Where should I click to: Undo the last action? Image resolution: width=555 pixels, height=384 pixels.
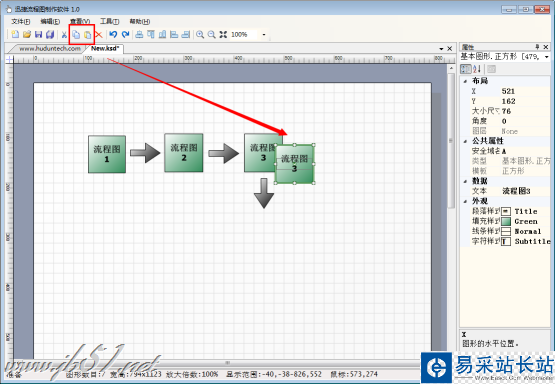pyautogui.click(x=113, y=34)
